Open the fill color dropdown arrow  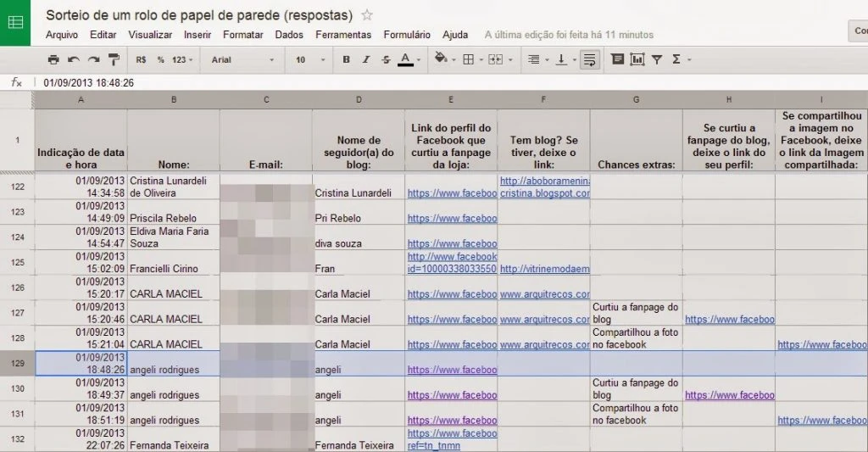pyautogui.click(x=454, y=60)
